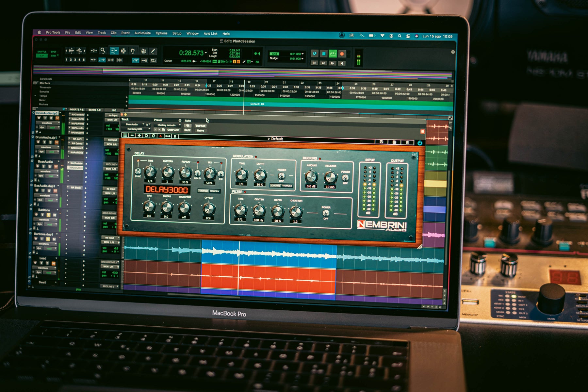This screenshot has height=392, width=588.
Task: Mute the DrumAudio.dp2 track
Action: click(57, 118)
